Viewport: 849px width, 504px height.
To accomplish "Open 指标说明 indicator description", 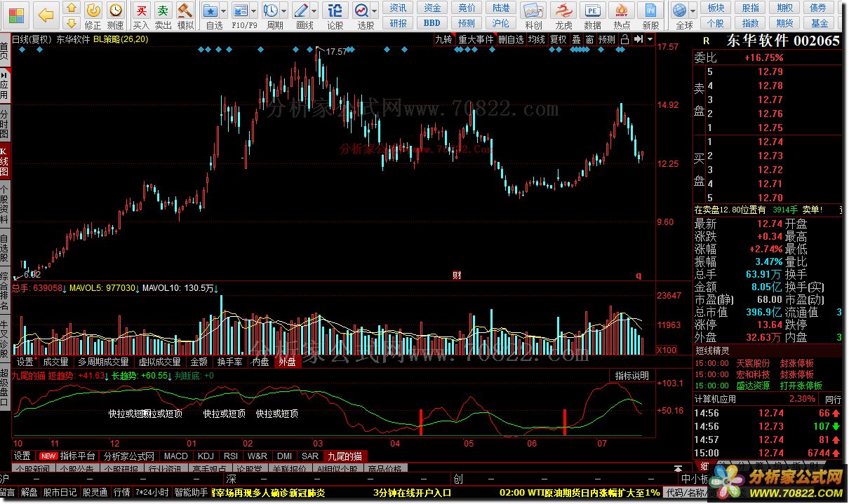I will [x=632, y=376].
